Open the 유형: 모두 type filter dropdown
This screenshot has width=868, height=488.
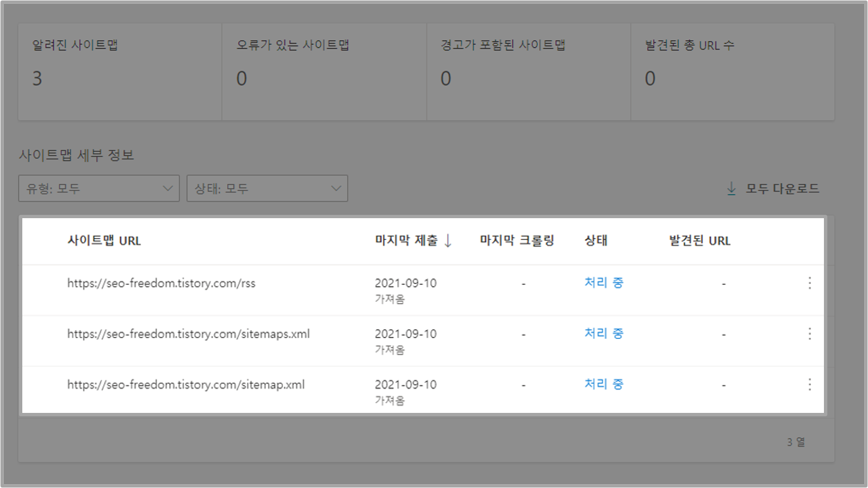coord(99,188)
